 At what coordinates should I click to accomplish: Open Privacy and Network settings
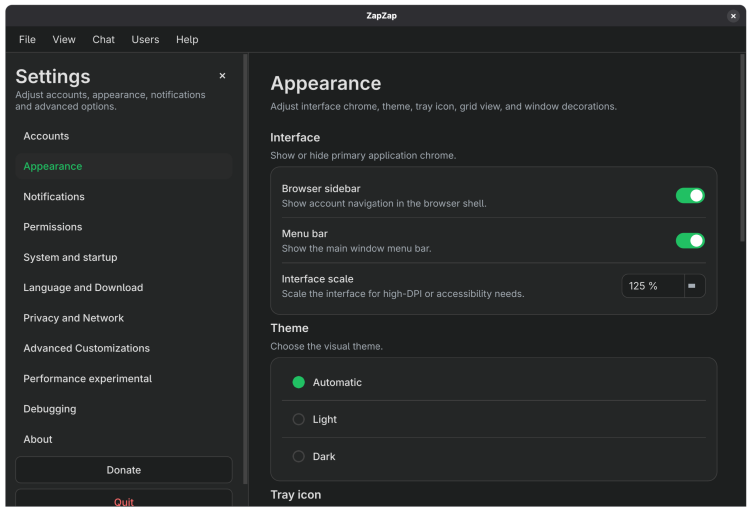pos(124,318)
